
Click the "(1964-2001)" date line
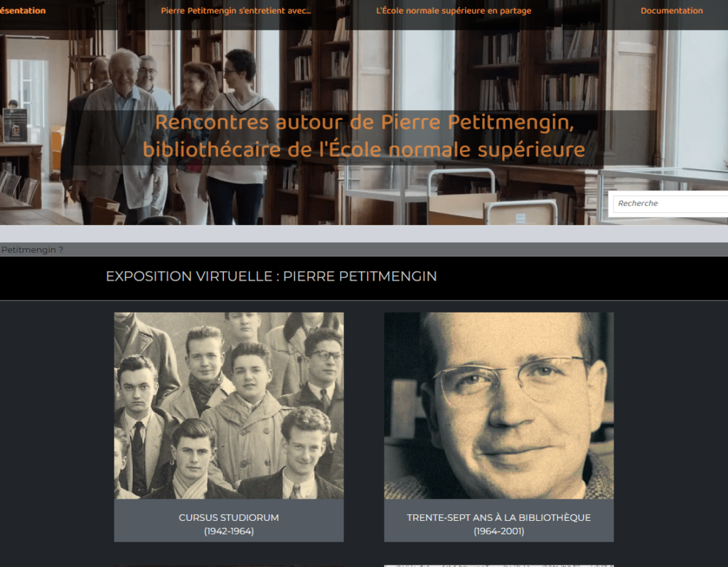pyautogui.click(x=498, y=531)
